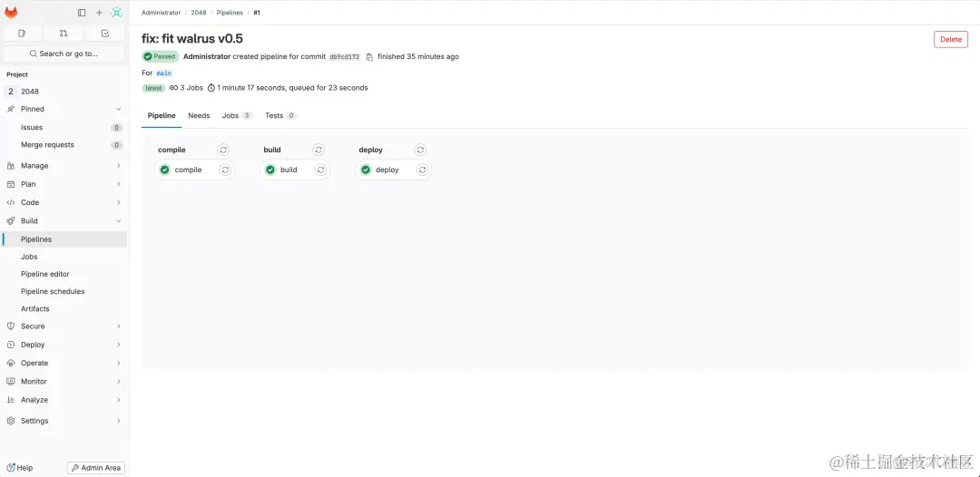Viewport: 980px width, 477px height.
Task: Collapse the Build menu
Action: [64, 220]
